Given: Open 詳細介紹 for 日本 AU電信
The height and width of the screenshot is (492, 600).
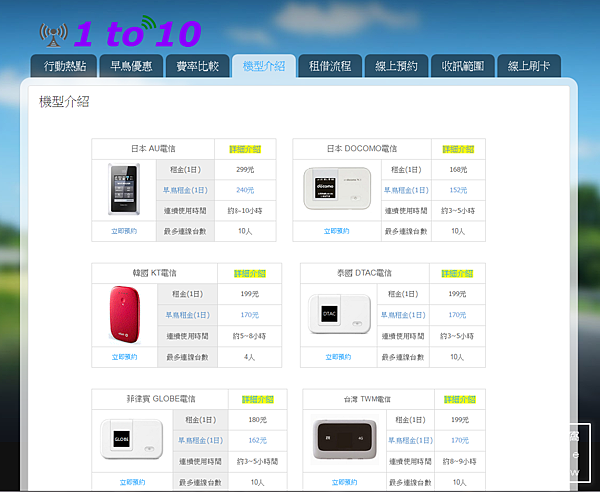Looking at the screenshot, I should pos(245,149).
